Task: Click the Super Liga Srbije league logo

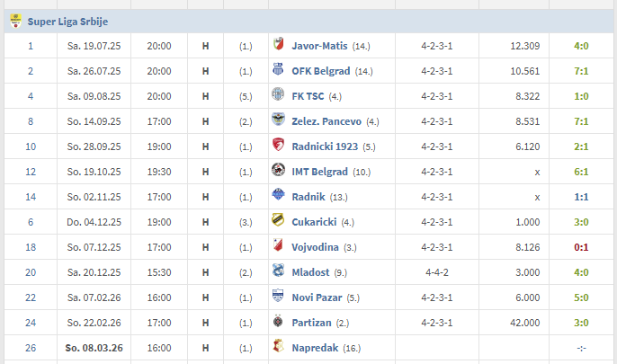Action: tap(15, 21)
